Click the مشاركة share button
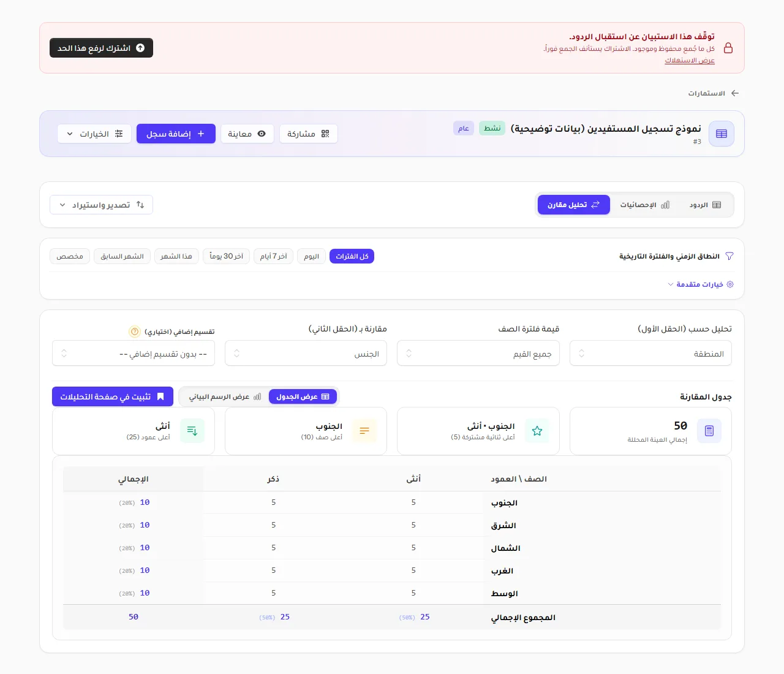The height and width of the screenshot is (674, 784). tap(308, 134)
